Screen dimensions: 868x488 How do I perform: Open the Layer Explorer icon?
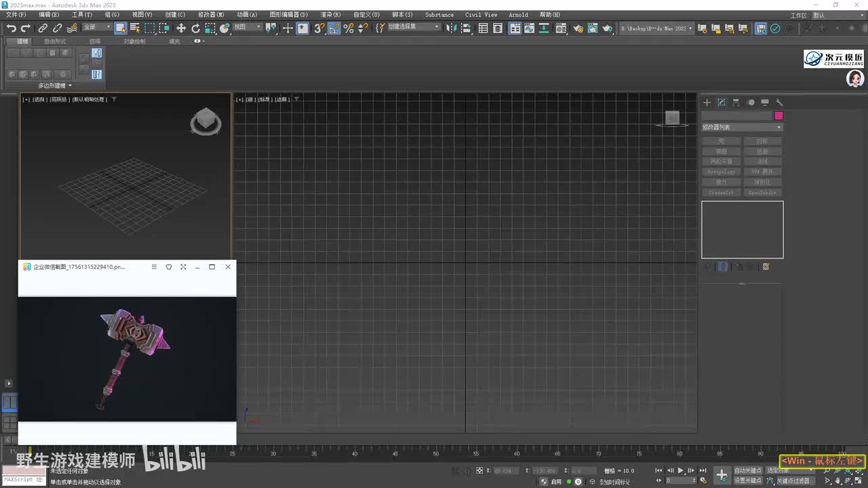pyautogui.click(x=498, y=28)
